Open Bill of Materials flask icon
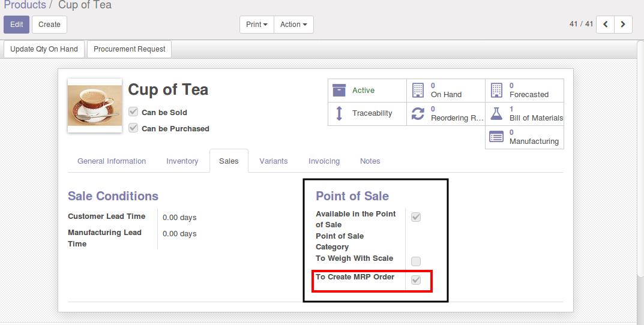Screen dimensions: 644x325 [x=496, y=113]
